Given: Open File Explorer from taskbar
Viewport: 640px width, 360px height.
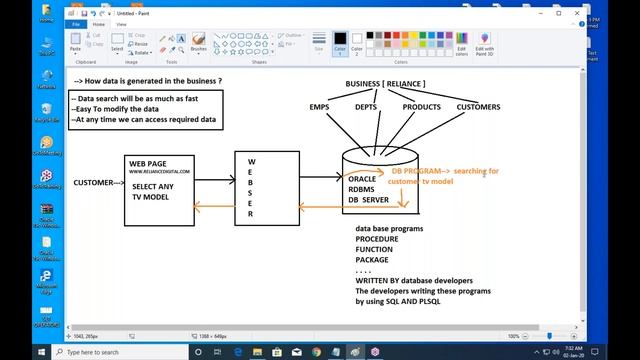Looking at the screenshot, I should [257, 352].
